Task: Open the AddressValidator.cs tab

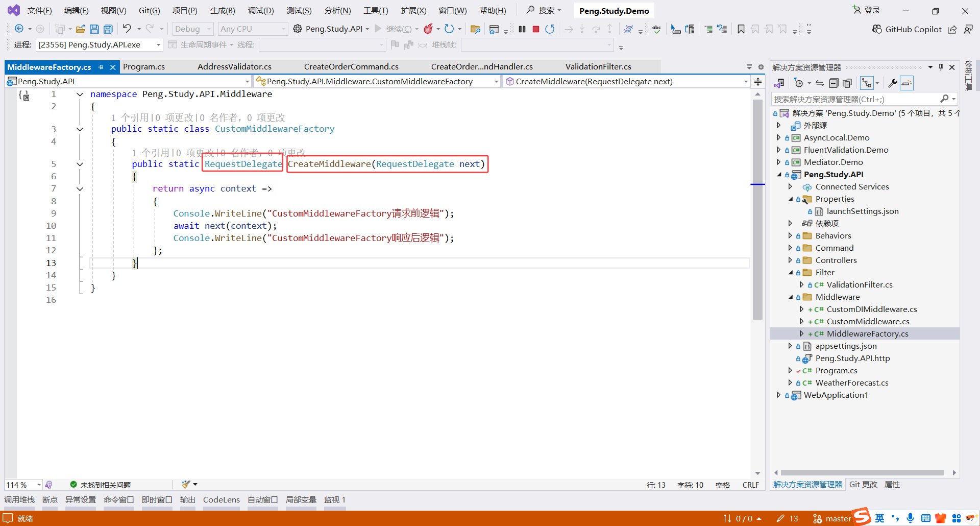Action: click(x=234, y=67)
